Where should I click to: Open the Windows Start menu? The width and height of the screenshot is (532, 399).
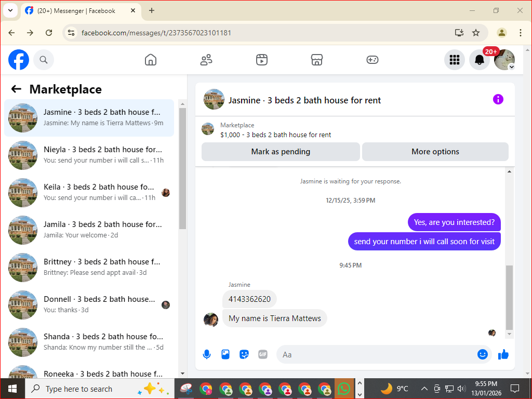pyautogui.click(x=12, y=389)
